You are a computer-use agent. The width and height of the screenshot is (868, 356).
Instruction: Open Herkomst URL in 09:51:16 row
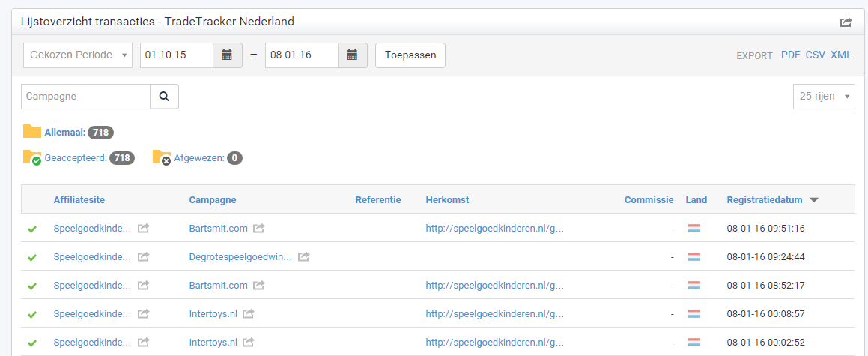click(x=495, y=228)
